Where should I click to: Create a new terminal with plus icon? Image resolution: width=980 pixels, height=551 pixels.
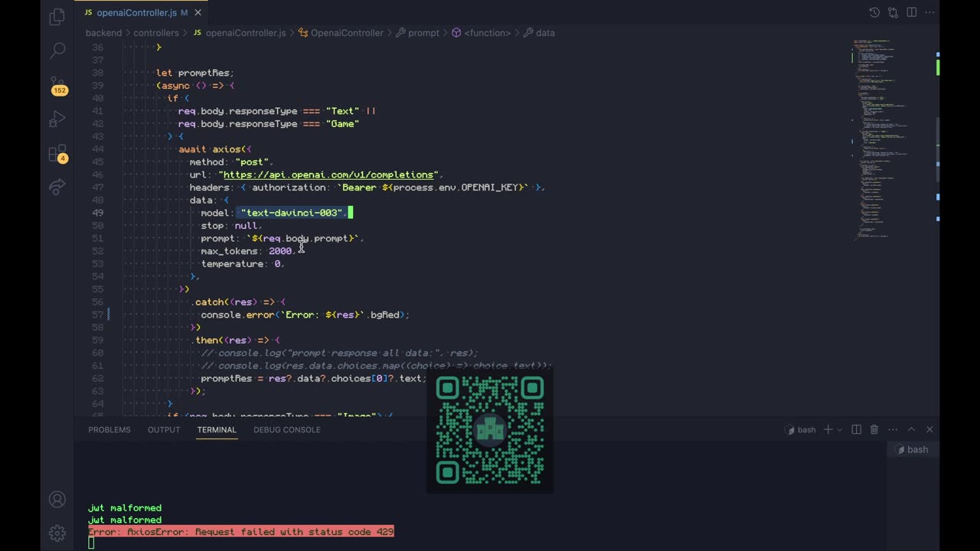click(x=828, y=429)
